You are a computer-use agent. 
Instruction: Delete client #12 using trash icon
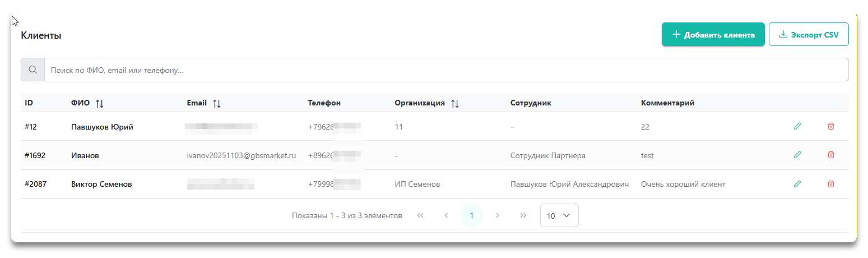[830, 126]
